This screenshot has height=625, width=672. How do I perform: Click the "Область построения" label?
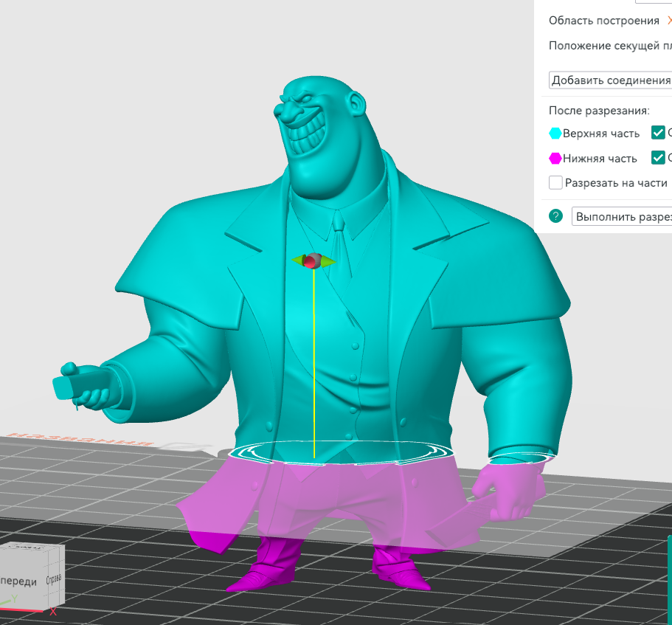pyautogui.click(x=604, y=21)
